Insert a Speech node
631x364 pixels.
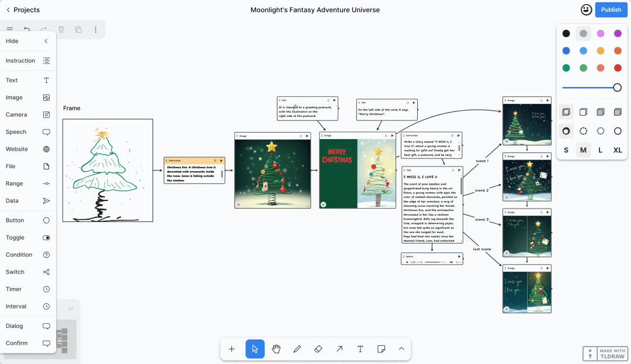coord(28,132)
